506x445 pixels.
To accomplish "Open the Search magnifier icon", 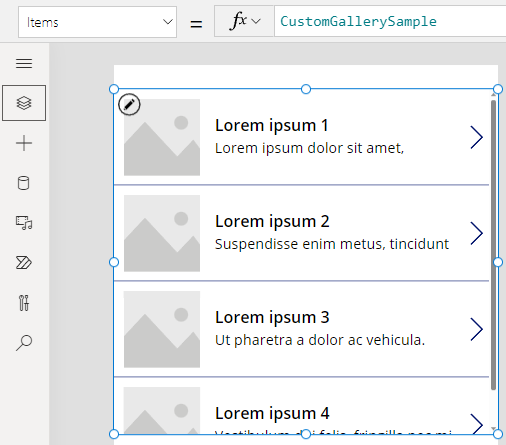I will point(24,343).
